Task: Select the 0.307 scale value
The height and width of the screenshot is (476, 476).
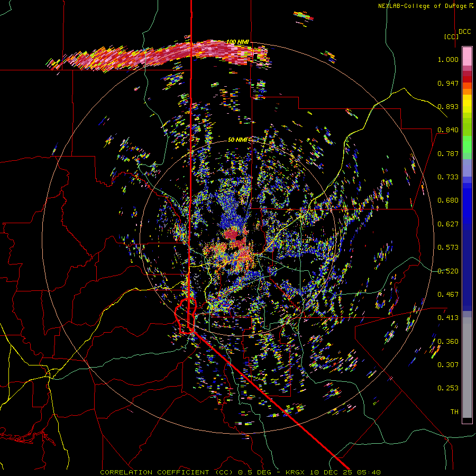Action: click(x=448, y=365)
